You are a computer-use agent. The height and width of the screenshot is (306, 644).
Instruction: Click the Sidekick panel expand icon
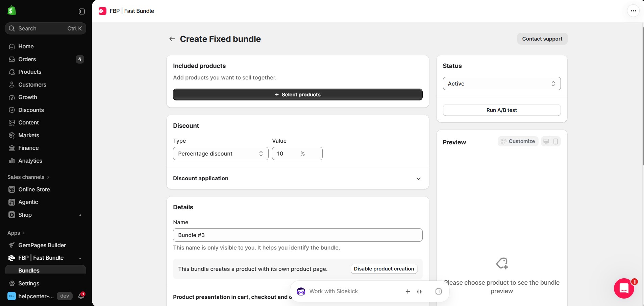439,291
